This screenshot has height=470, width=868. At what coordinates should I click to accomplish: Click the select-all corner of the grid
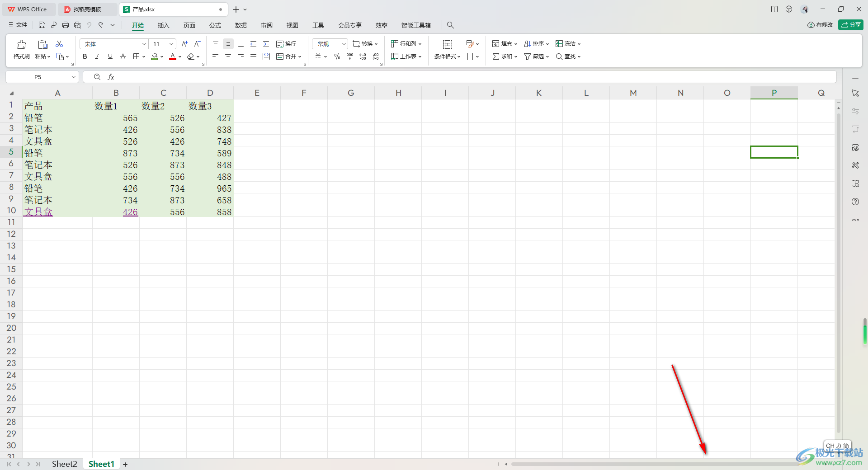click(x=11, y=93)
